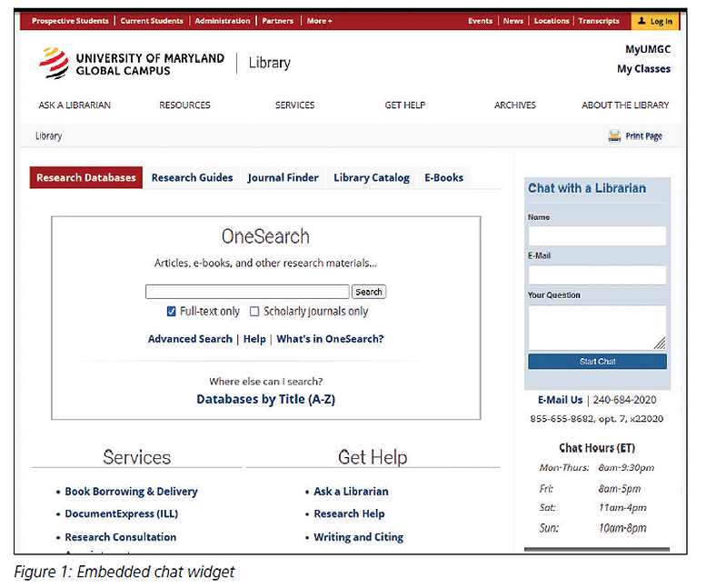
Task: Click the Chat Hours (ET) heading
Action: point(597,448)
